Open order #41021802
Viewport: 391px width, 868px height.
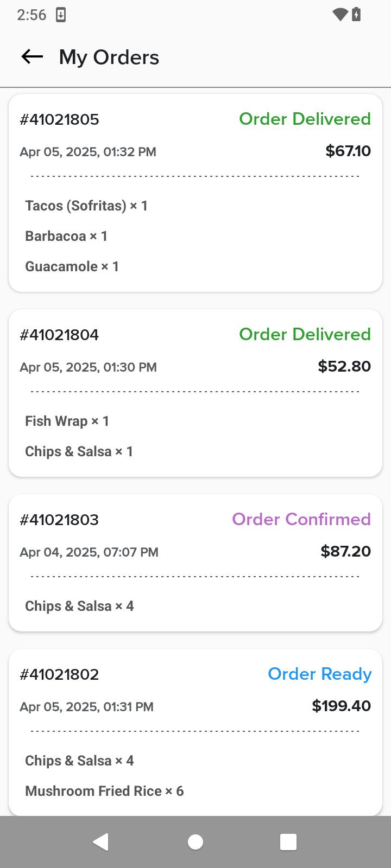click(x=195, y=732)
